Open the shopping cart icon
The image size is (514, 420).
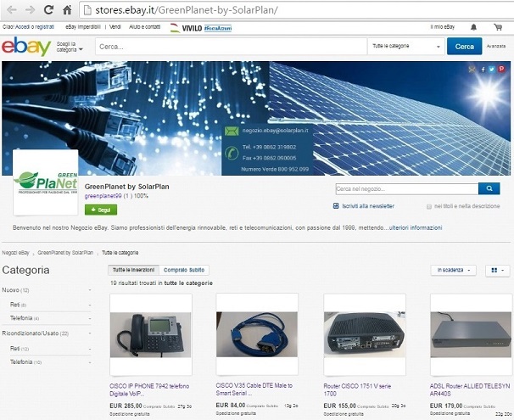click(498, 27)
